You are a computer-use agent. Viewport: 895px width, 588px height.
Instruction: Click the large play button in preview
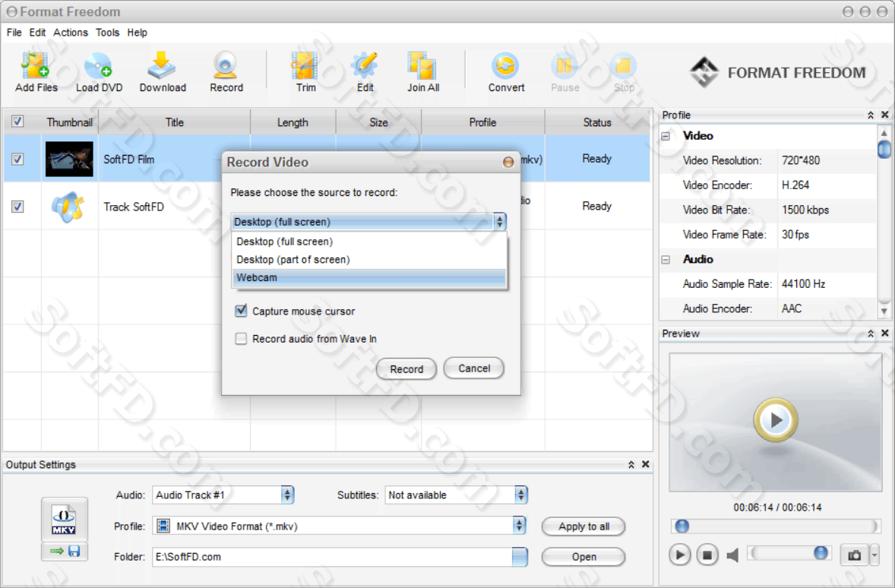(x=776, y=420)
